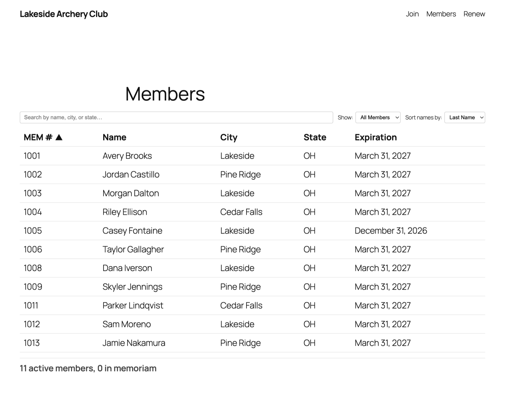Open the Show All Members dropdown
Image resolution: width=505 pixels, height=420 pixels.
point(378,117)
